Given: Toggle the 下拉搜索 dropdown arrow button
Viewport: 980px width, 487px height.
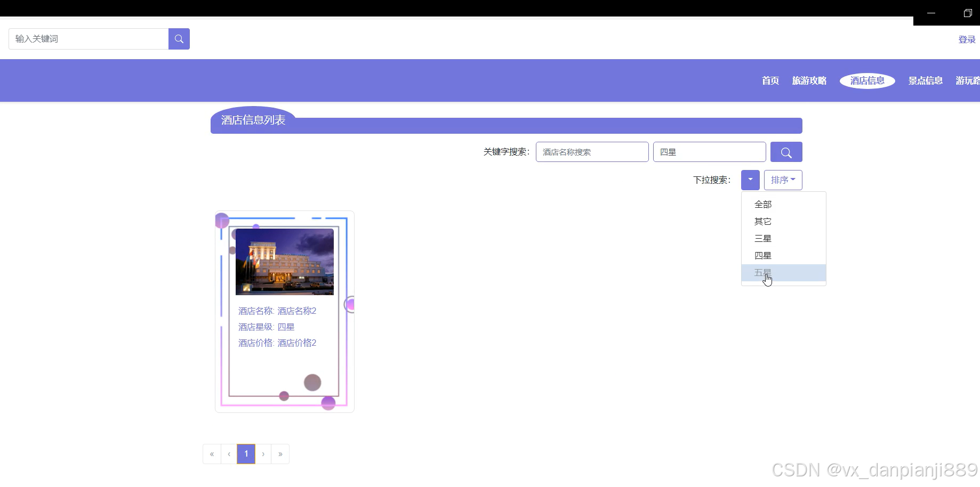Looking at the screenshot, I should pyautogui.click(x=750, y=180).
